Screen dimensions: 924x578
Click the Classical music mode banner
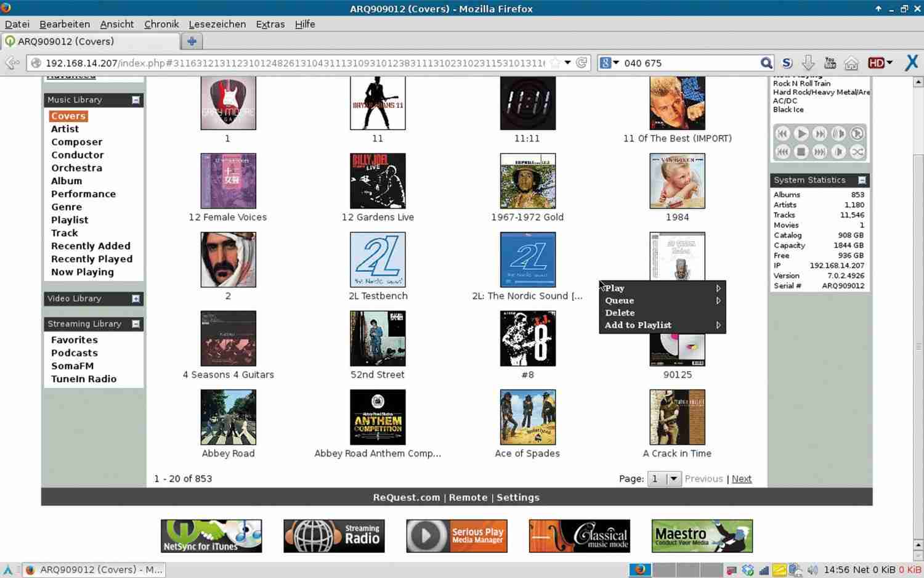579,536
